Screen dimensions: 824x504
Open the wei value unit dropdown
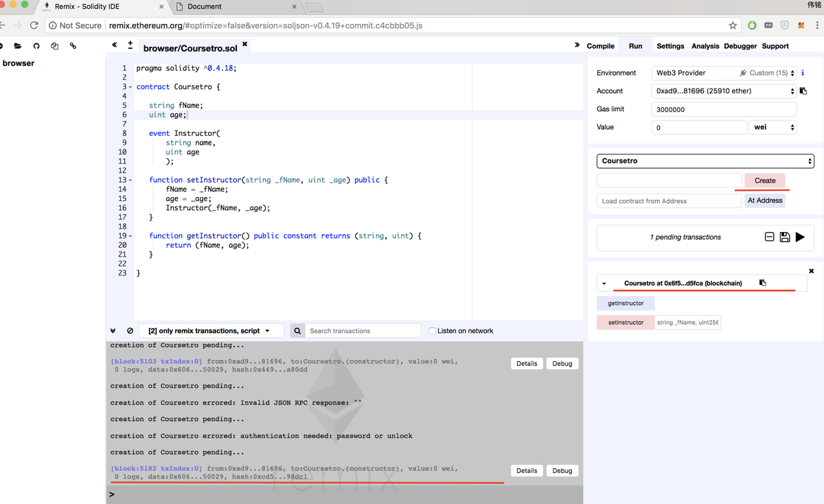[x=772, y=127]
